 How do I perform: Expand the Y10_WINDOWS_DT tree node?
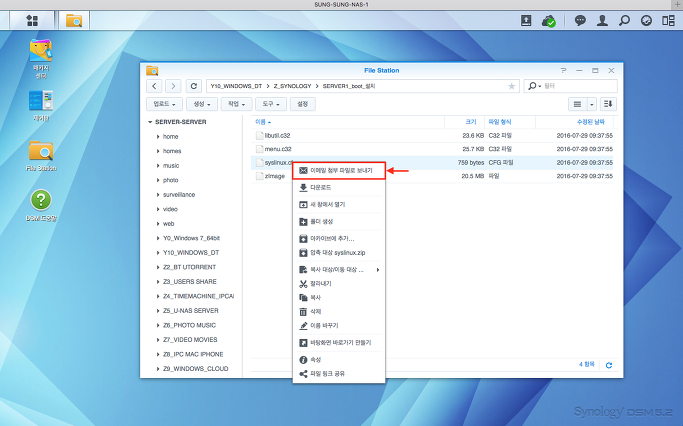tap(158, 253)
